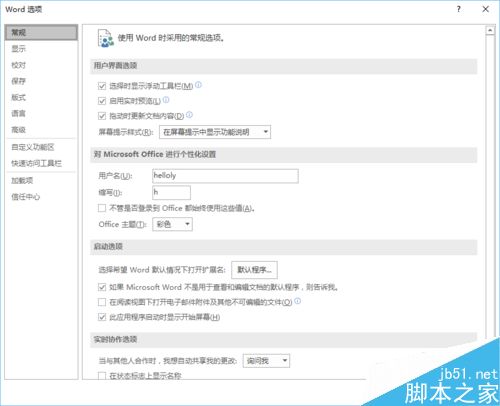Image resolution: width=500 pixels, height=406 pixels.
Task: Click the 用户名 field containing helloly
Action: point(225,176)
